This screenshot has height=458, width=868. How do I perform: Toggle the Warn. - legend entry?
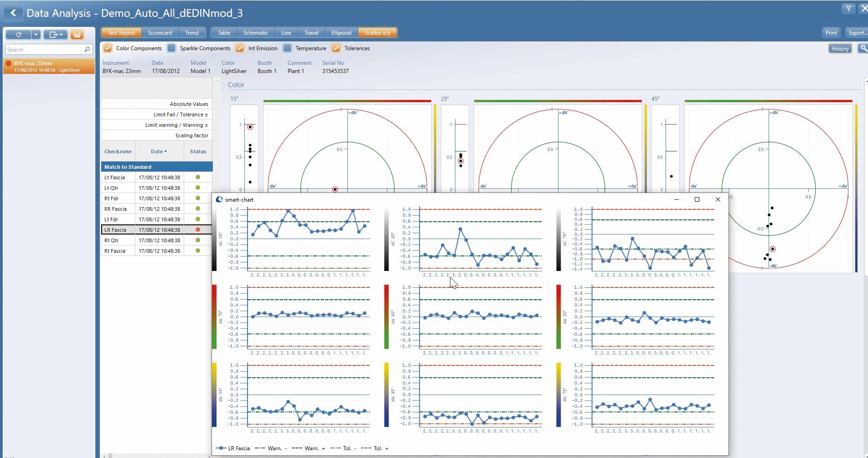[x=271, y=448]
